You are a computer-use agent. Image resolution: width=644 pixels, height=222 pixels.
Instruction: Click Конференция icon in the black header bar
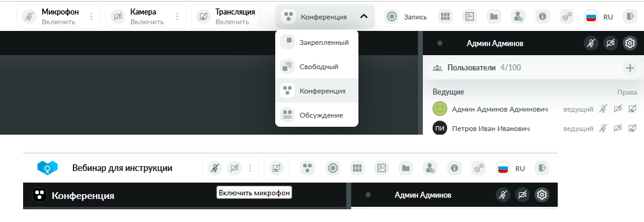point(39,195)
